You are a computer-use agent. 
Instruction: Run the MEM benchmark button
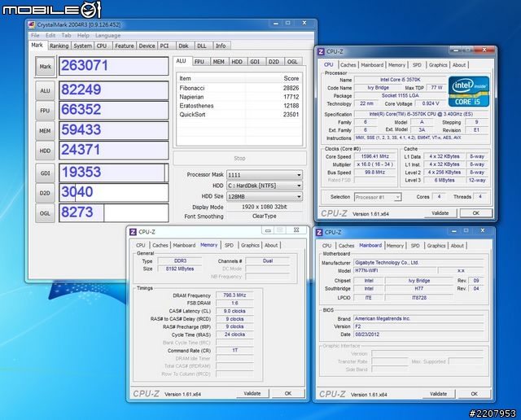pyautogui.click(x=46, y=131)
